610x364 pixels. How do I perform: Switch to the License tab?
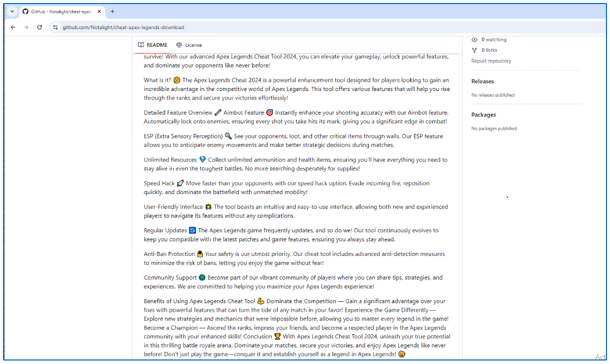(x=193, y=45)
